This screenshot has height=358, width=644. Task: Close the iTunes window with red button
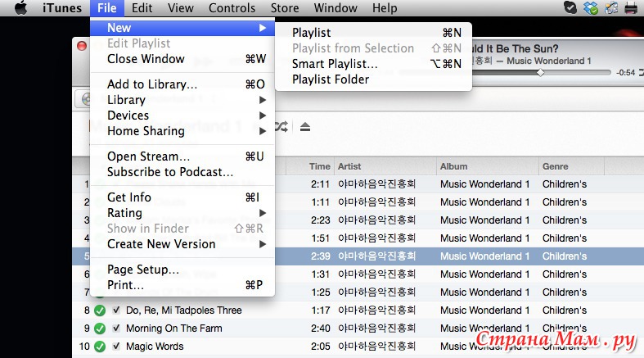pos(82,46)
